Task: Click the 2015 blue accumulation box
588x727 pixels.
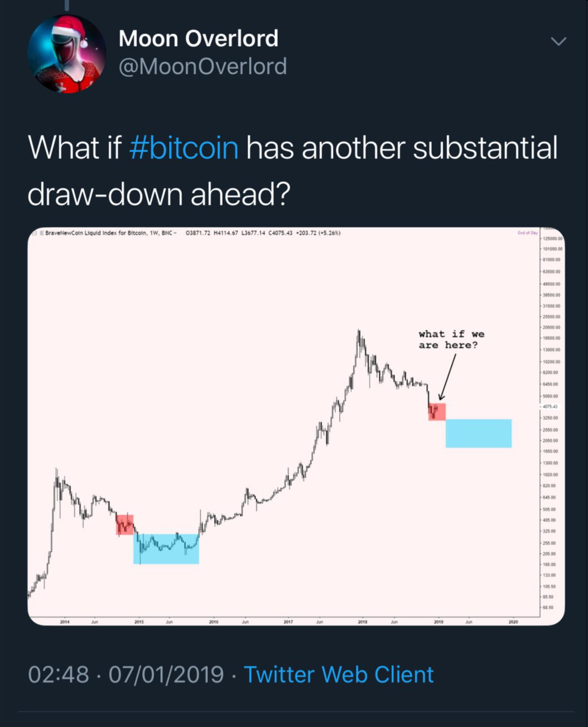Action: (x=166, y=549)
